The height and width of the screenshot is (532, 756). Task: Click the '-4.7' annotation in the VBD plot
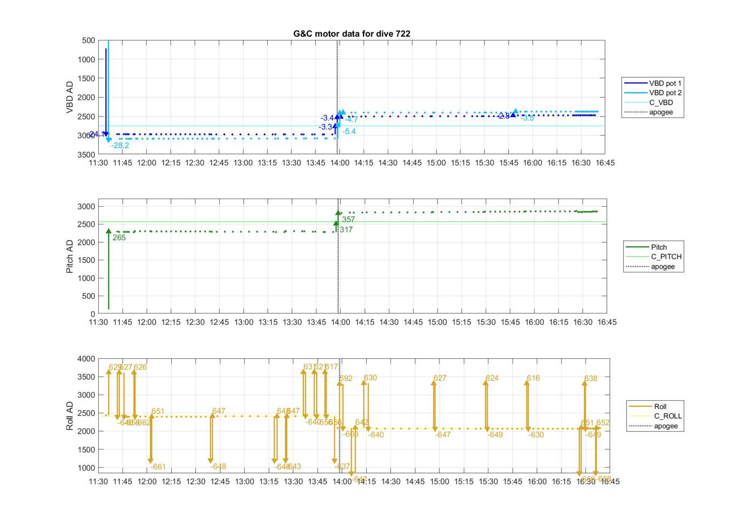352,120
